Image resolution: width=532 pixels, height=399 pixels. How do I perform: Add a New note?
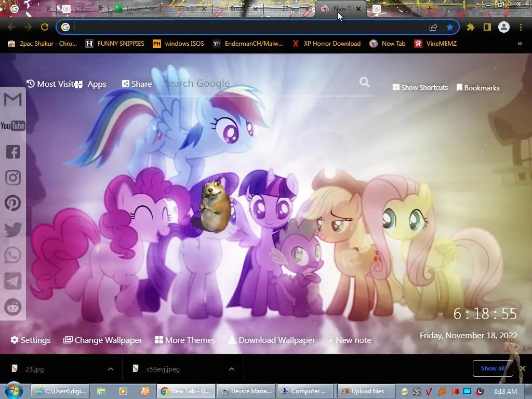(350, 340)
